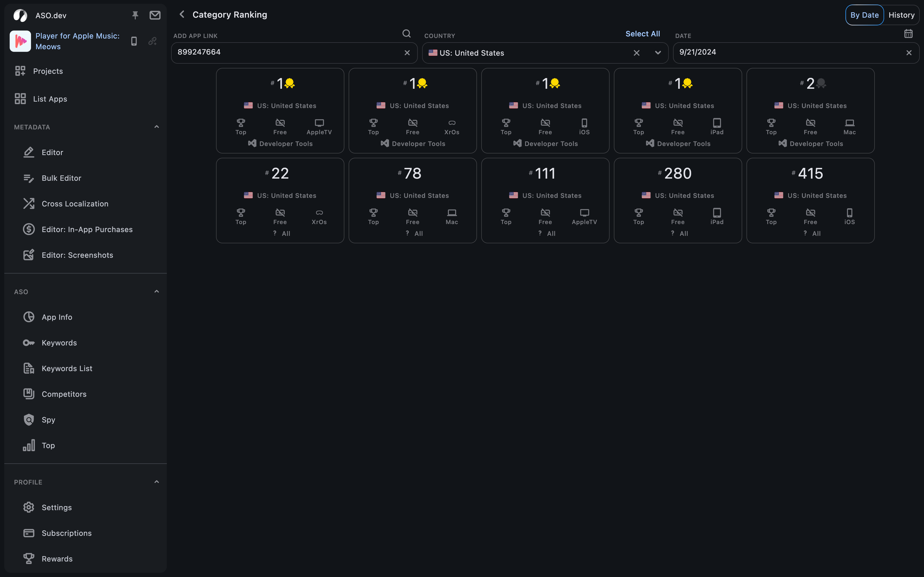This screenshot has width=924, height=577.
Task: Click the link chain icon beside app name
Action: (x=153, y=41)
